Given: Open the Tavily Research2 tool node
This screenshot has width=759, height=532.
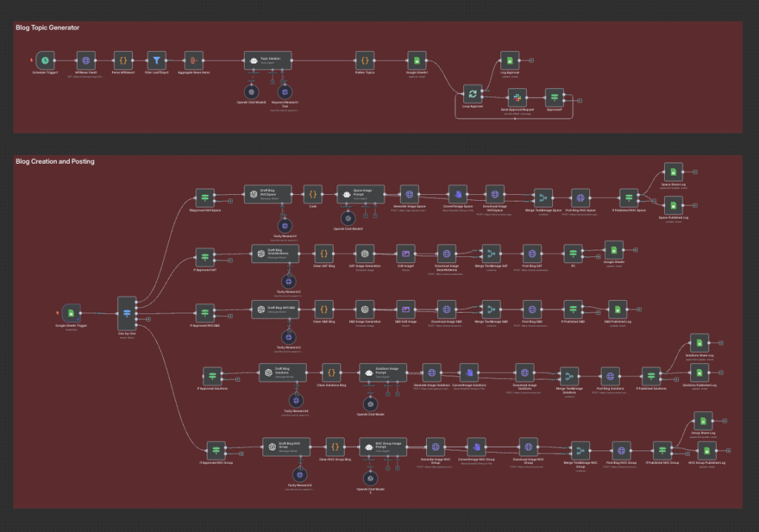Looking at the screenshot, I should point(288,282).
